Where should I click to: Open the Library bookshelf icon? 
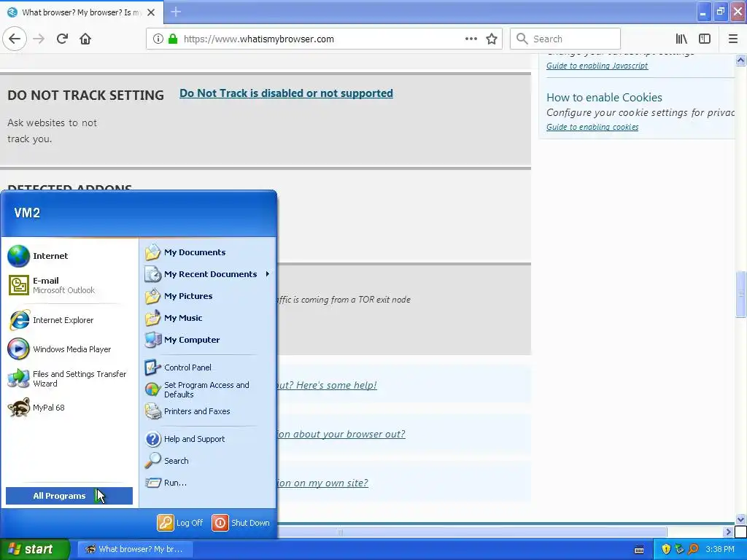point(681,39)
